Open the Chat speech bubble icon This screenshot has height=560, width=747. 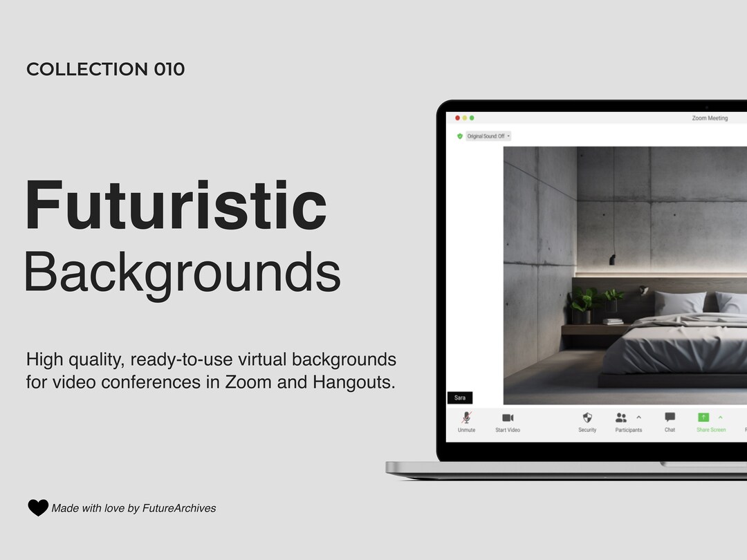[669, 416]
